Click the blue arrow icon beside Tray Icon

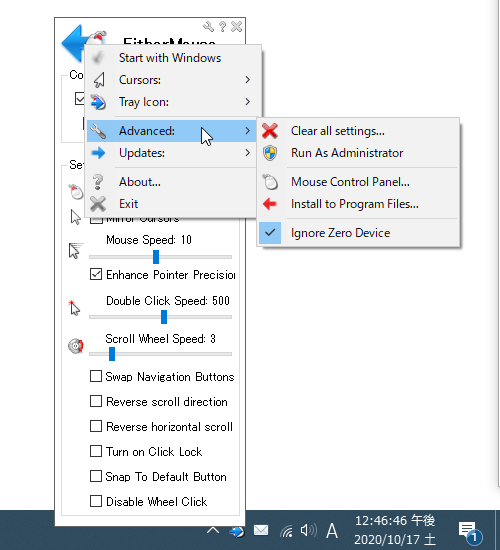(x=98, y=102)
